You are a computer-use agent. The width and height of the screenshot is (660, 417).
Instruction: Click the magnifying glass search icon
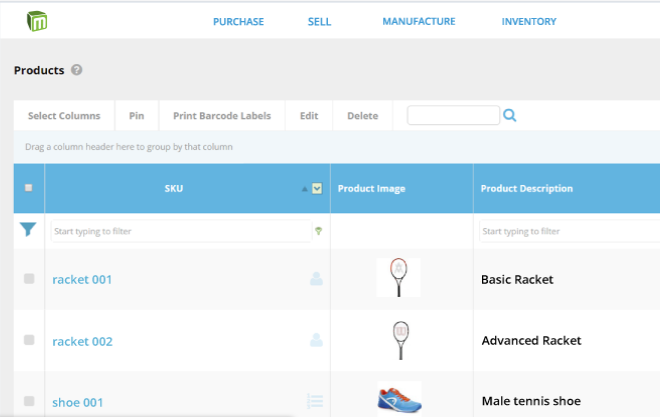pos(509,115)
